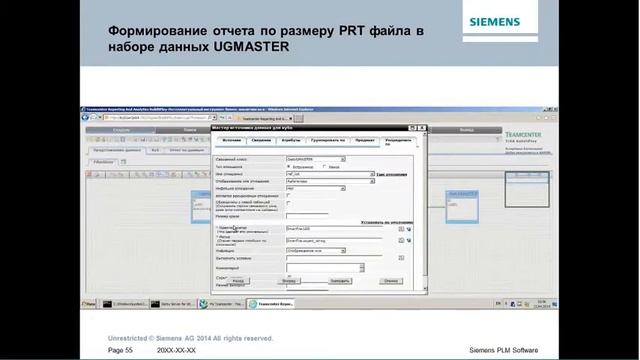Image resolution: width=640 pixels, height=360 pixels.
Task: Click the Назад button
Action: 238,281
